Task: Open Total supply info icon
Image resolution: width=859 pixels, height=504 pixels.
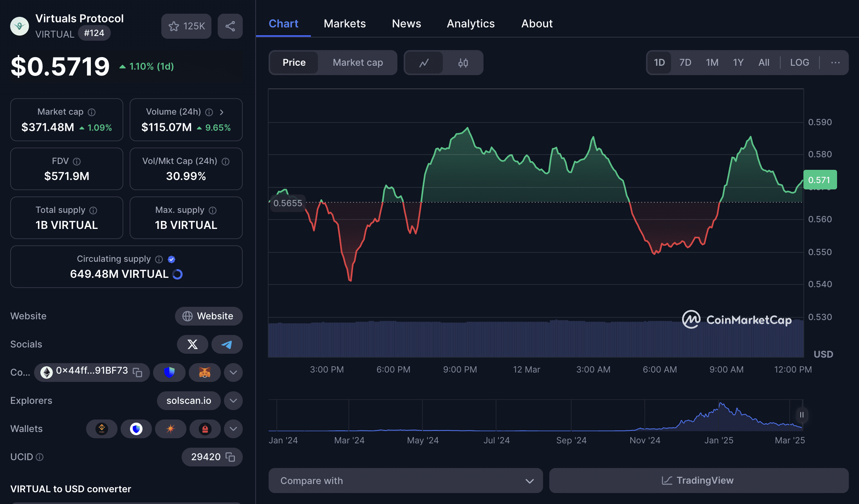Action: click(x=93, y=211)
